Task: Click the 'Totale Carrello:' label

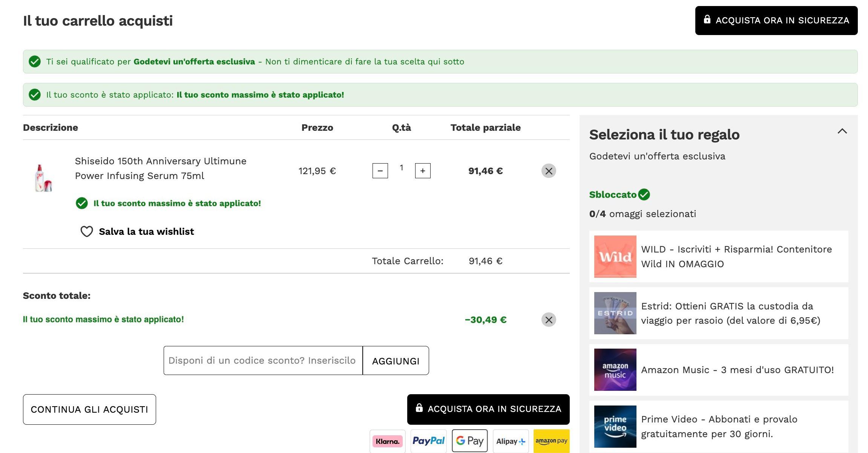Action: pyautogui.click(x=408, y=261)
